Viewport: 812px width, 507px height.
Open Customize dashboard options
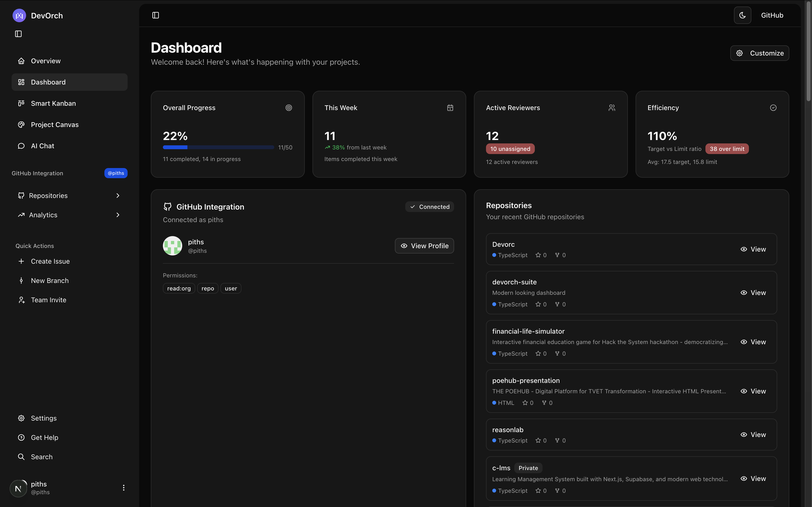(759, 53)
